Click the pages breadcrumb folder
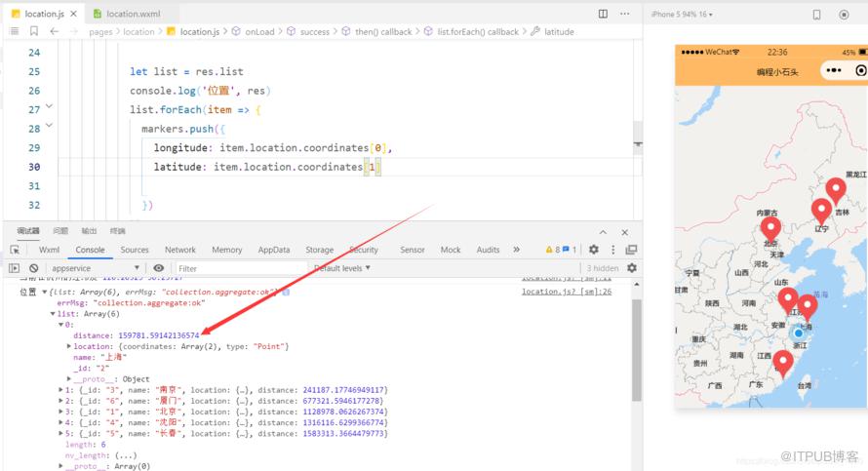Image resolution: width=868 pixels, height=471 pixels. tap(100, 32)
